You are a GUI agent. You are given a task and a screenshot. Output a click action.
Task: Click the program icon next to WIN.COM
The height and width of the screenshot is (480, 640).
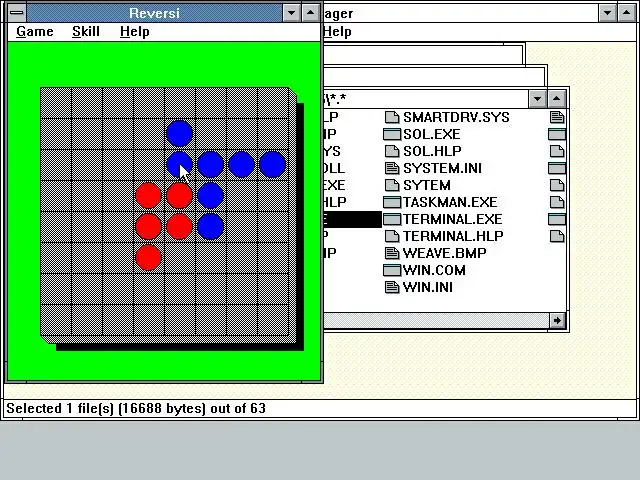coord(392,270)
